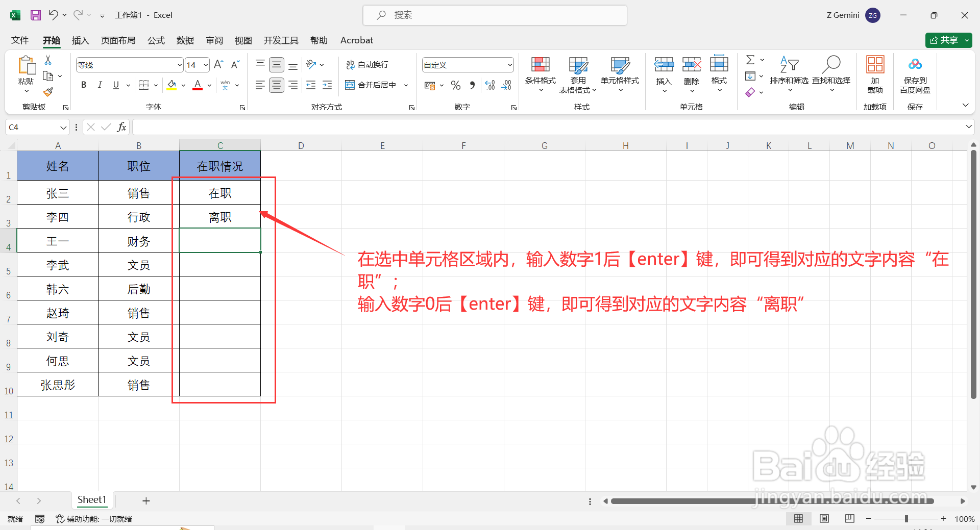
Task: Apply percent style from Number group
Action: click(x=456, y=85)
